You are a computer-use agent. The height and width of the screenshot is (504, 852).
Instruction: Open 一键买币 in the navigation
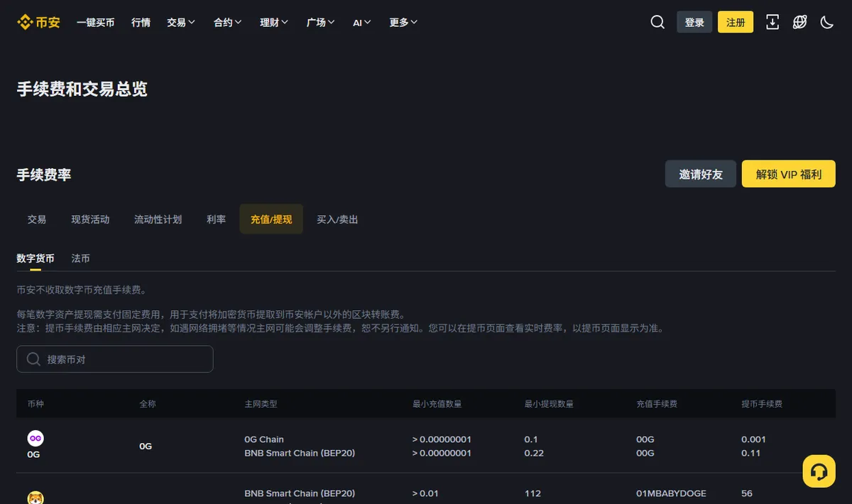pyautogui.click(x=95, y=23)
